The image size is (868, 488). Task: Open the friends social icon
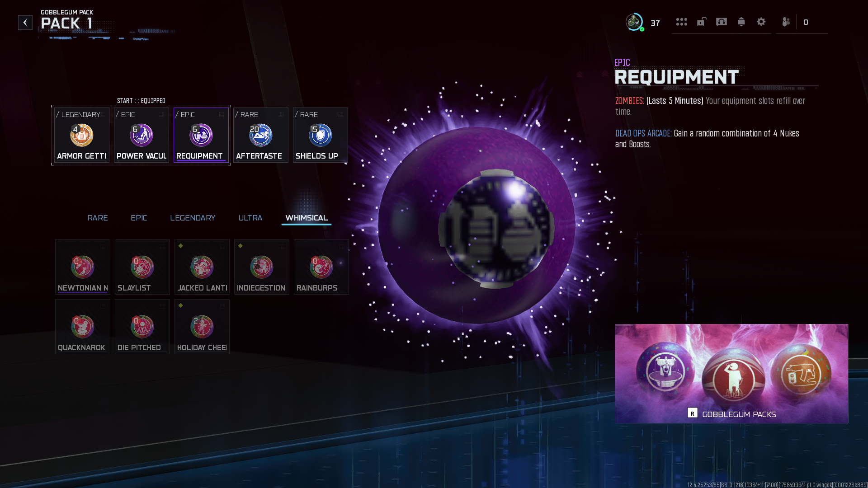786,22
